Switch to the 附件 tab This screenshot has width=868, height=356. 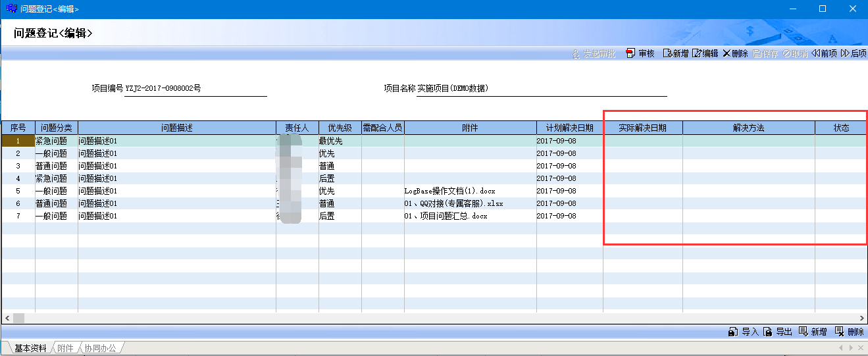click(x=65, y=348)
